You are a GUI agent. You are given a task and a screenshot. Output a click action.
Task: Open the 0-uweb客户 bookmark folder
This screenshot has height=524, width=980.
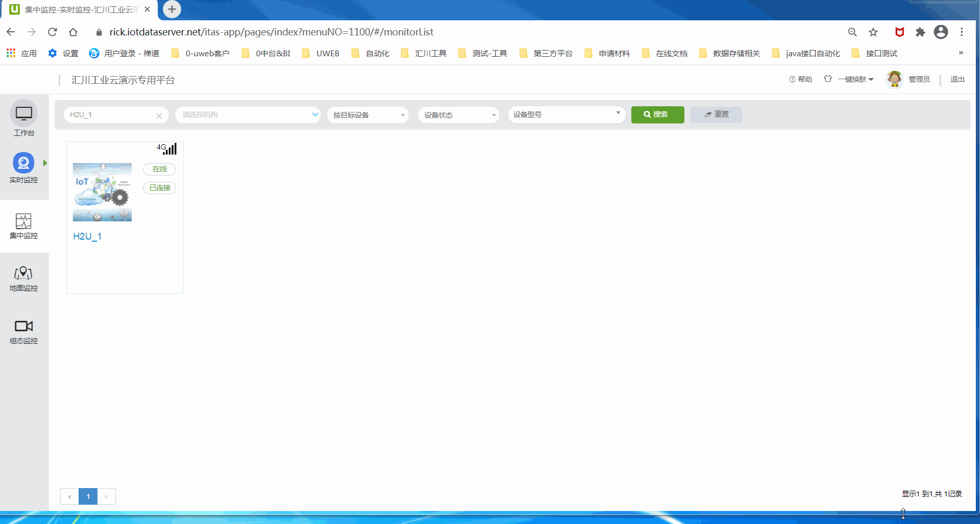point(200,53)
